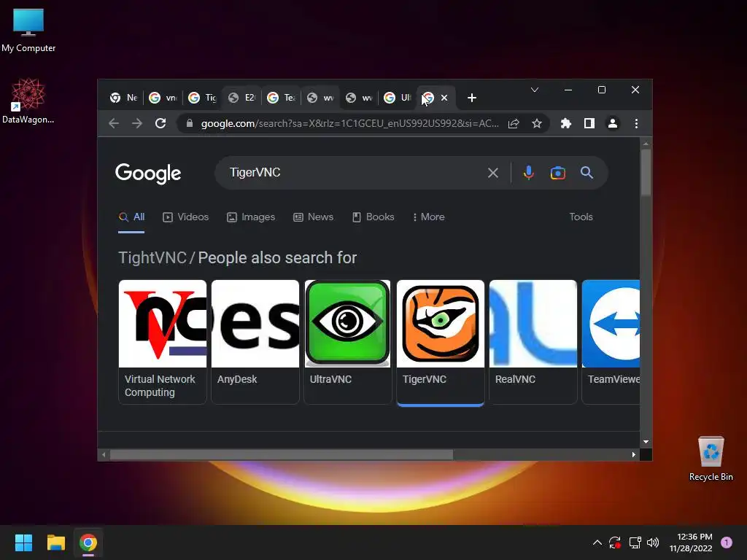
Task: Click the horizontal scrollbar right arrow
Action: coord(634,455)
